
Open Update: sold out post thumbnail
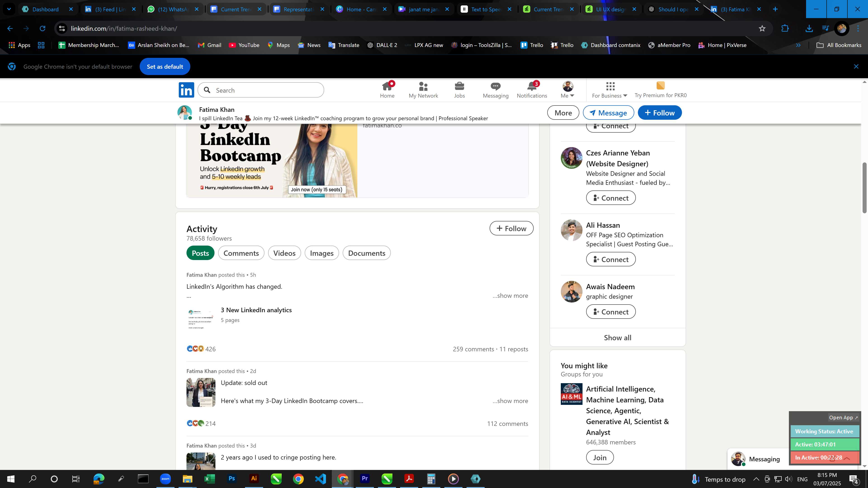pos(201,392)
